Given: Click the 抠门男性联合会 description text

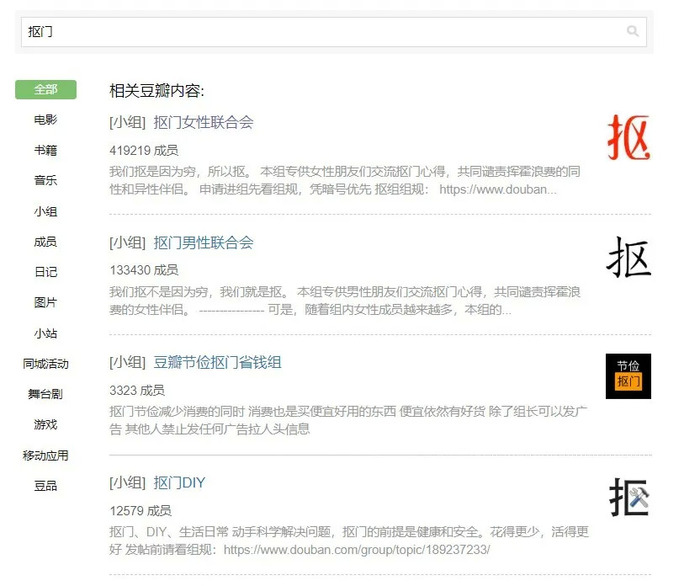Looking at the screenshot, I should tap(345, 300).
